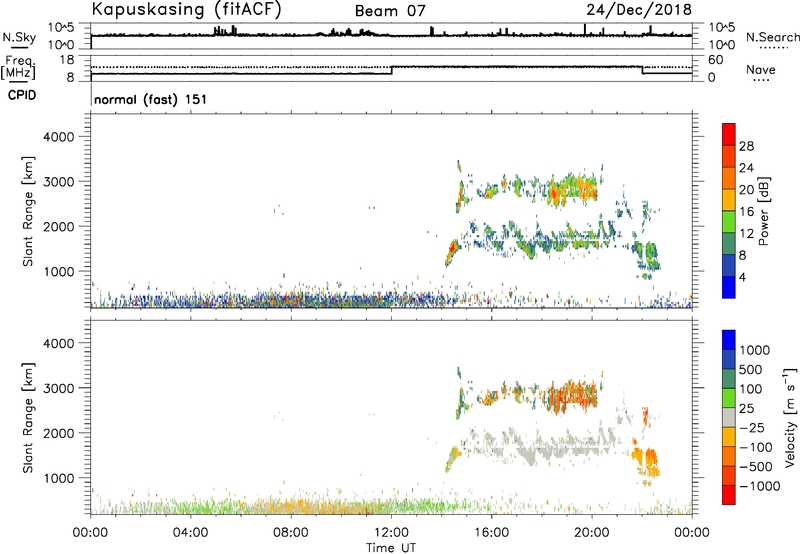The height and width of the screenshot is (554, 800).
Task: Click the Kapuskasing (fitACF) plot title
Action: [186, 9]
